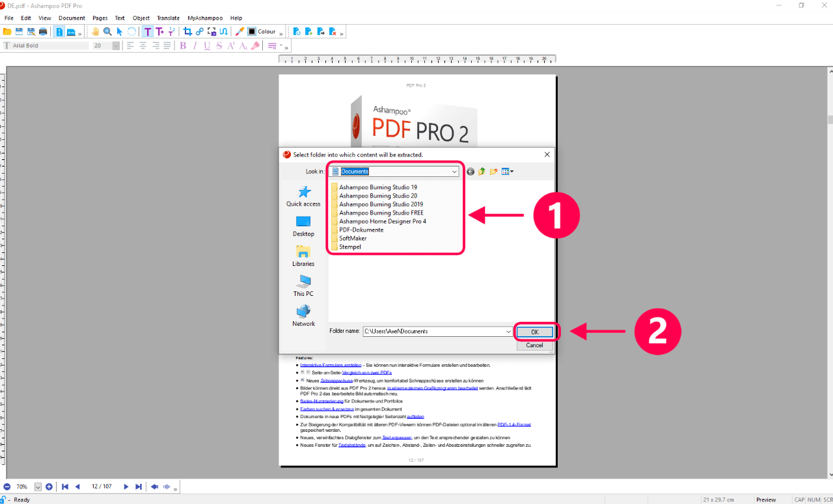Expand the Folder name path dropdown
Image resolution: width=833 pixels, height=504 pixels.
(508, 332)
